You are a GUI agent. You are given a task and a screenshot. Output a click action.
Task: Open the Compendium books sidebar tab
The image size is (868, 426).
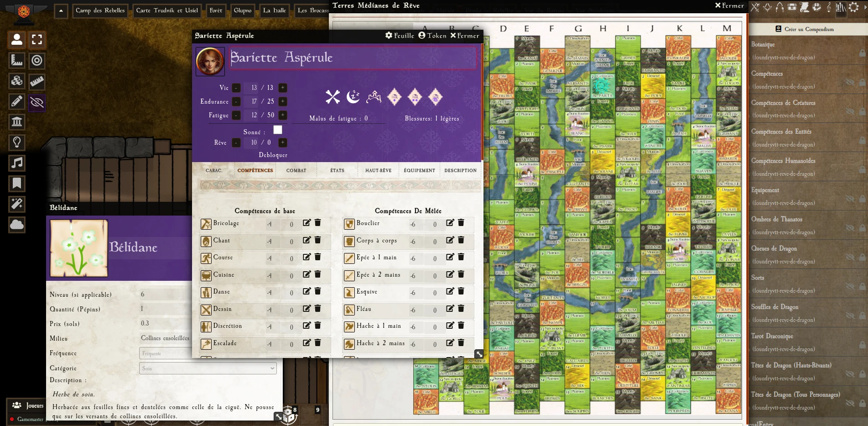pyautogui.click(x=841, y=7)
